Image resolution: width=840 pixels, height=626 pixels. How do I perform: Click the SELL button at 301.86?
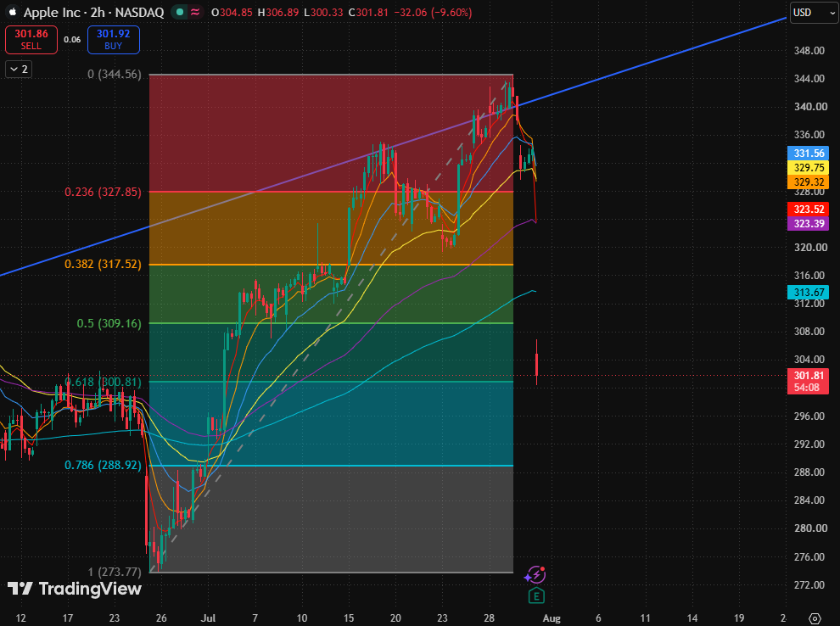tap(31, 40)
